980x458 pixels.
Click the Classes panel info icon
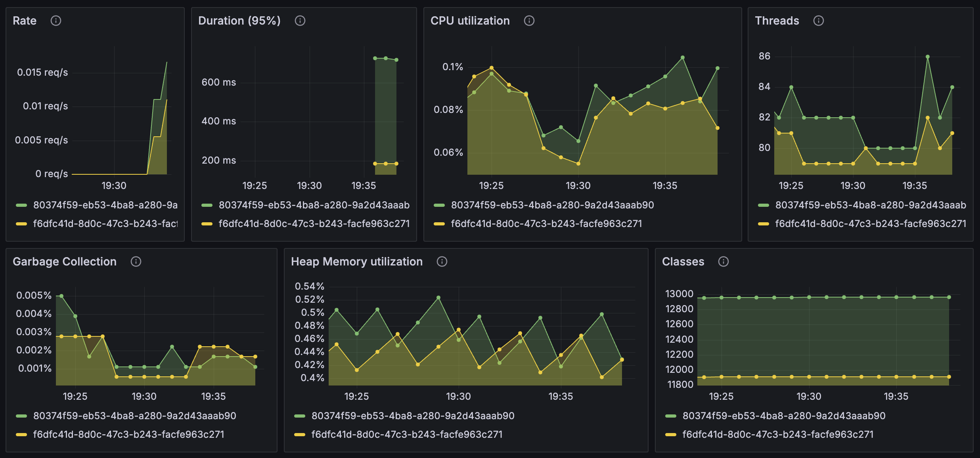[x=723, y=261]
